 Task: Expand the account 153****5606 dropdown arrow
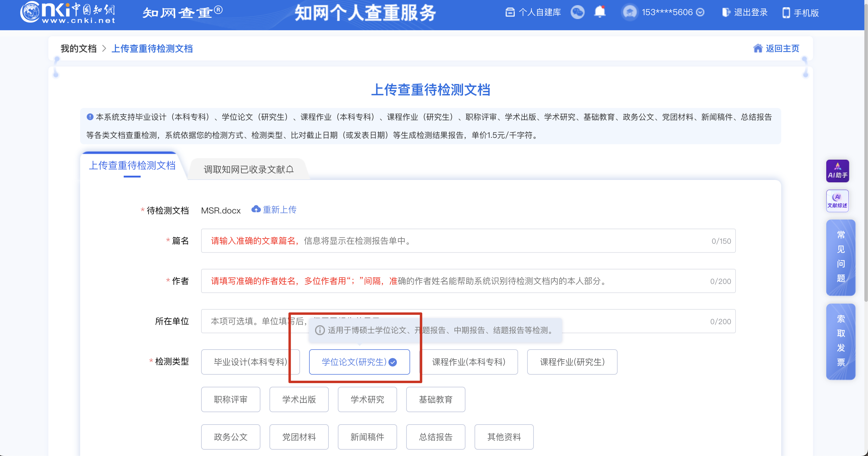pyautogui.click(x=700, y=12)
